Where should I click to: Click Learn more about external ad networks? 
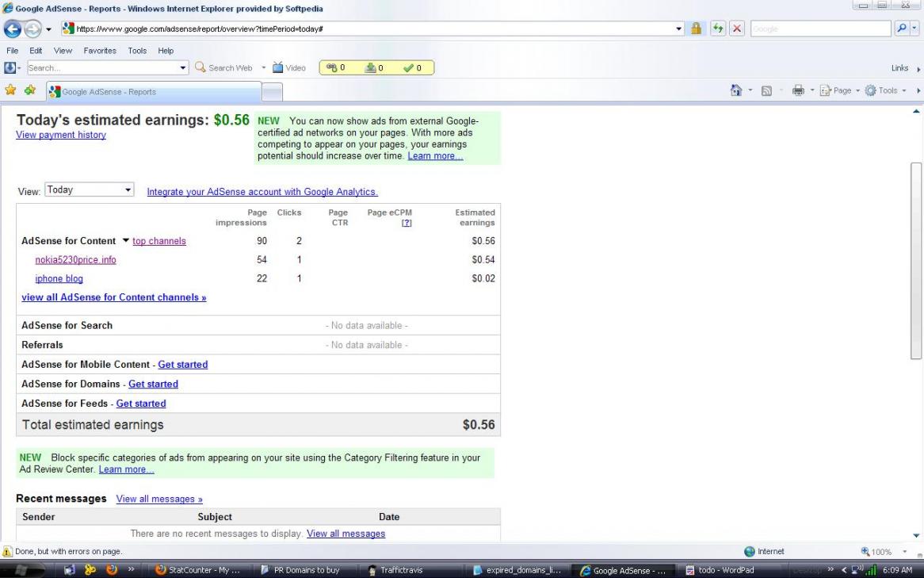pyautogui.click(x=435, y=155)
